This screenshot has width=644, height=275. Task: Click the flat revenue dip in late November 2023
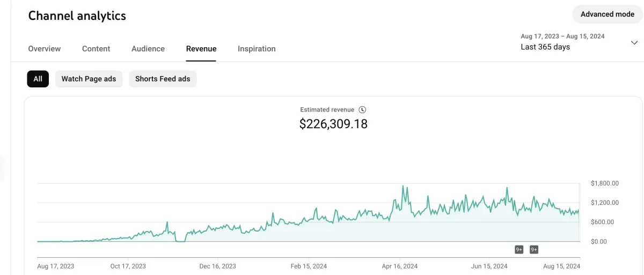[x=180, y=241]
